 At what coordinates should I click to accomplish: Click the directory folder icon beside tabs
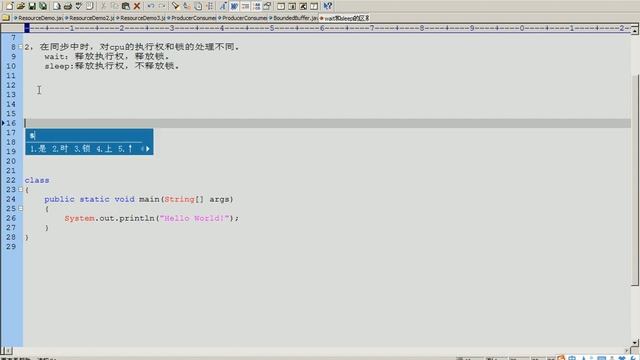tap(6, 18)
